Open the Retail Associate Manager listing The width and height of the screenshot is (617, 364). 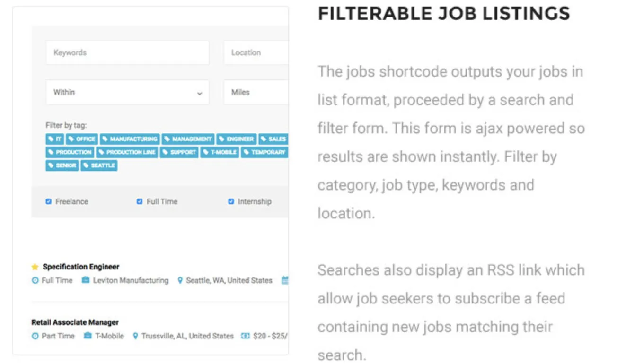[75, 323]
